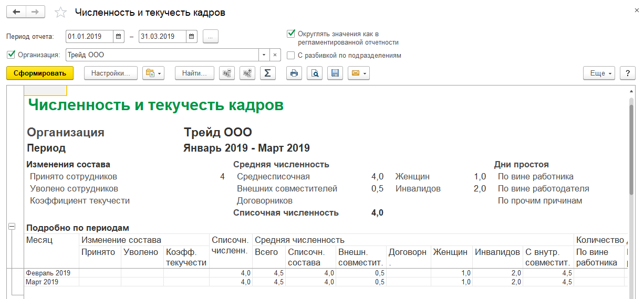Click the Сформировать button
644x299 pixels.
point(40,73)
